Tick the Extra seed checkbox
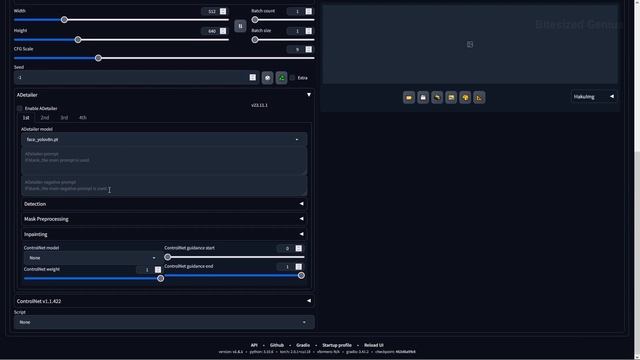 click(x=292, y=78)
